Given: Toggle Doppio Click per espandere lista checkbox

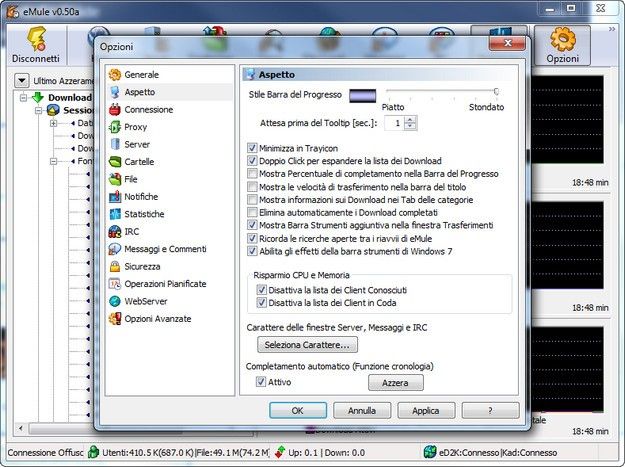Looking at the screenshot, I should 252,161.
